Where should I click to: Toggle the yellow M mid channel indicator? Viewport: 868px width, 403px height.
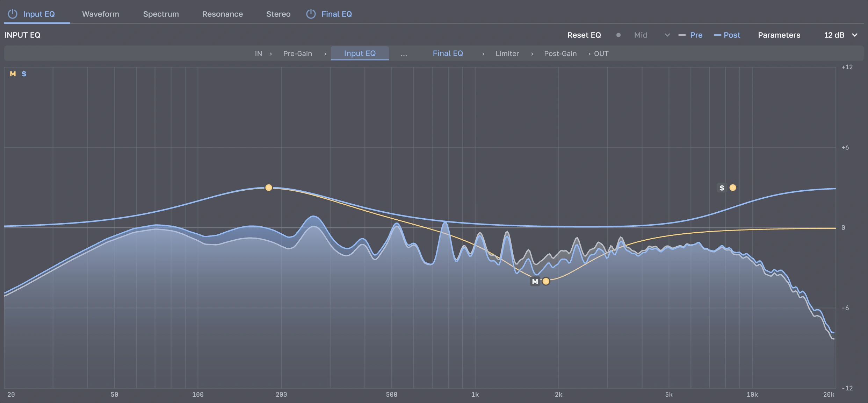tap(13, 74)
